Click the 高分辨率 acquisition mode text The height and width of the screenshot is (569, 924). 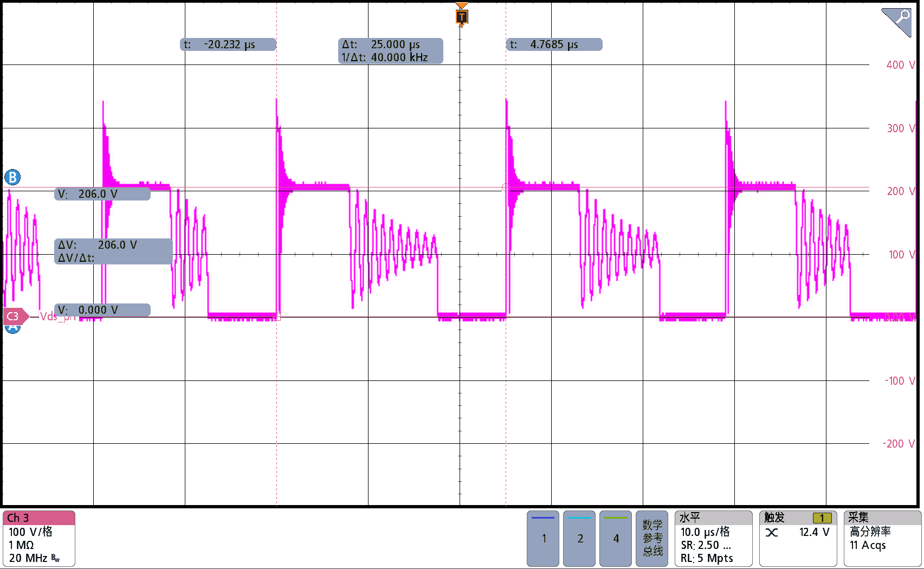click(x=870, y=532)
